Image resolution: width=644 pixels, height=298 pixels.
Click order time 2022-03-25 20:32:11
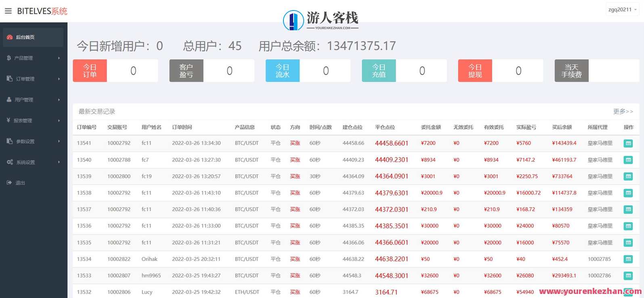(x=196, y=259)
